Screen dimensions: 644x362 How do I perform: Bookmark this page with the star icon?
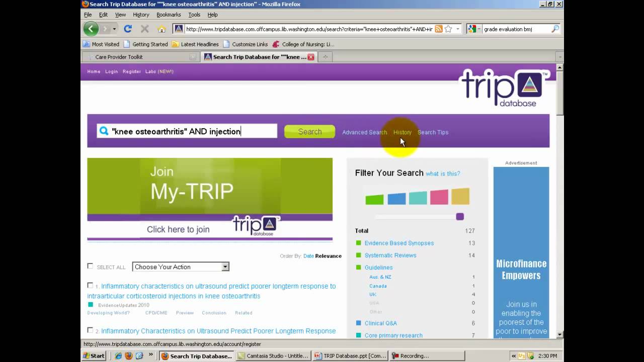point(448,29)
